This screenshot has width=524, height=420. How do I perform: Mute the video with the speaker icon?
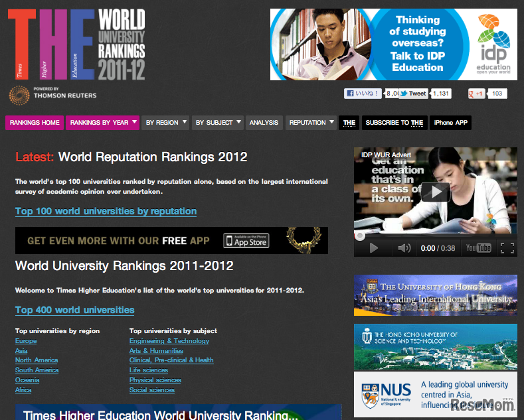pyautogui.click(x=404, y=248)
